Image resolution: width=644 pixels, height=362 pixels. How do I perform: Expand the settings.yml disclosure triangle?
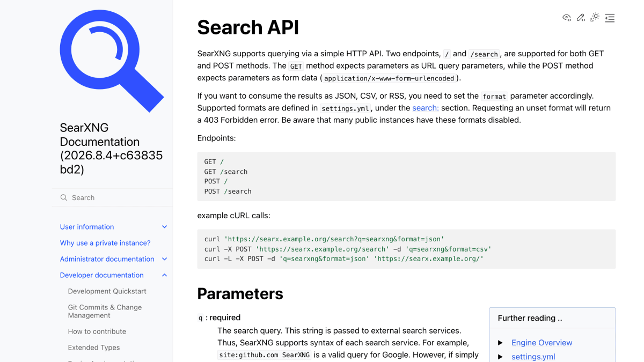[x=500, y=357]
